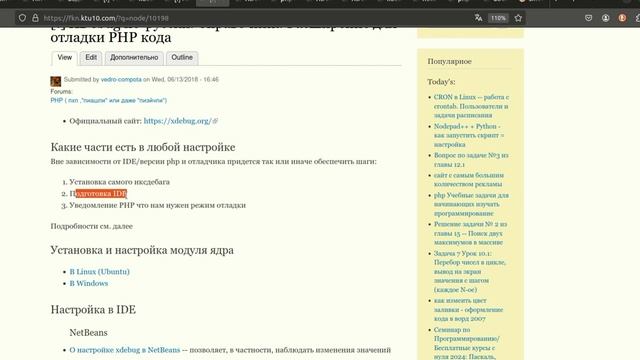Click the heading 'Настройка в IDE'
Image resolution: width=640 pixels, height=360 pixels.
[93, 309]
